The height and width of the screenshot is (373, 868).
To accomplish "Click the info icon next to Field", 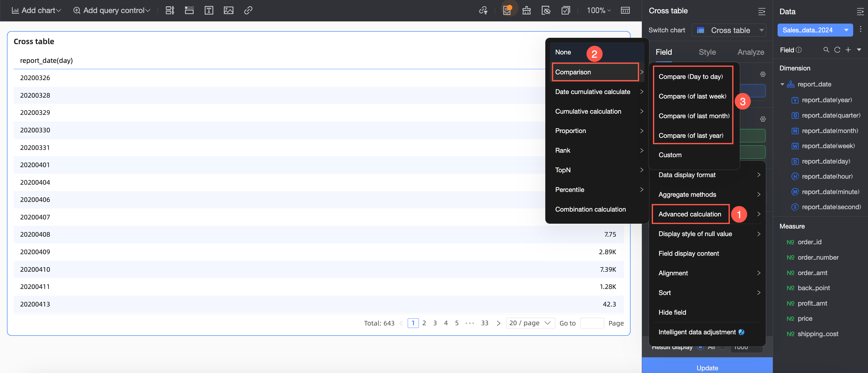I will [x=798, y=50].
